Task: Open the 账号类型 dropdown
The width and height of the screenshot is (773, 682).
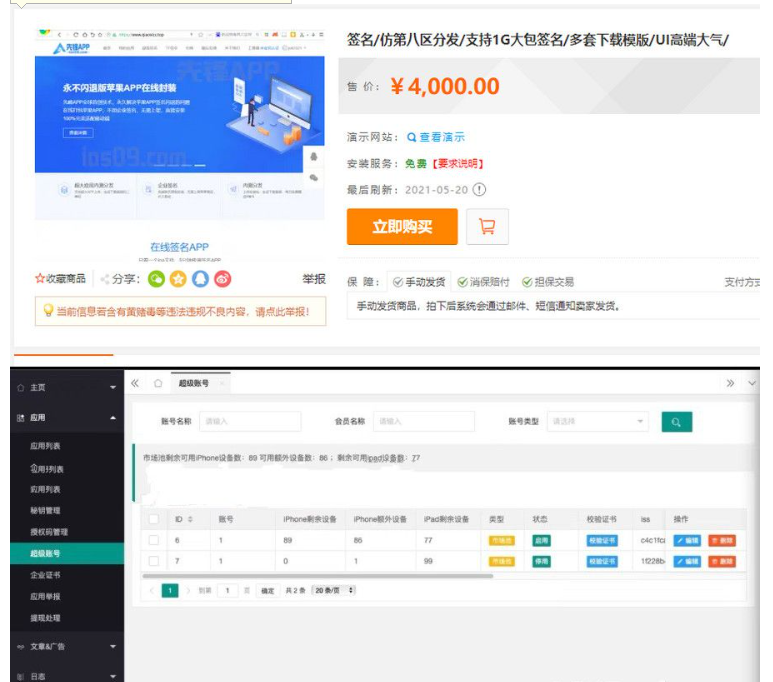Action: point(598,422)
